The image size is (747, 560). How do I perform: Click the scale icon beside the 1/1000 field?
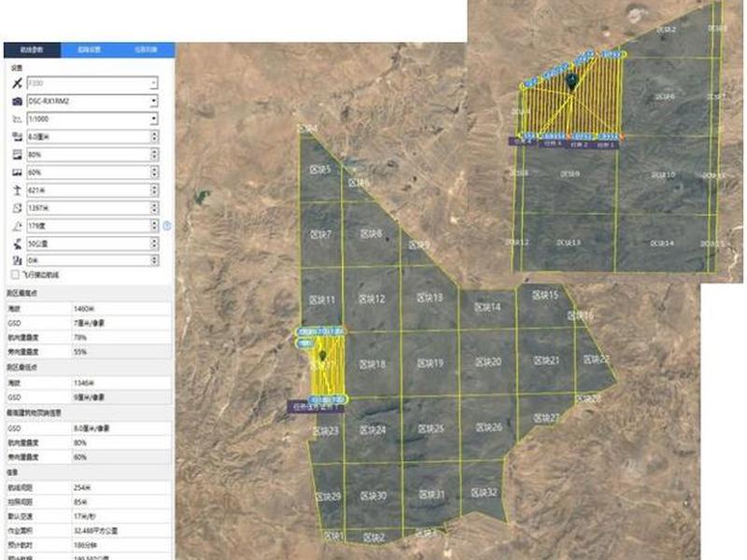click(17, 119)
